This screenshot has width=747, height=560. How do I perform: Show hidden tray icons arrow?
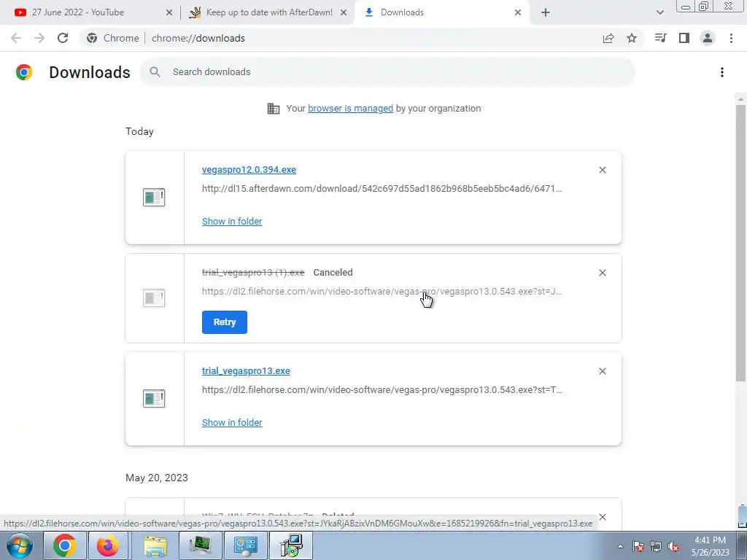[620, 546]
